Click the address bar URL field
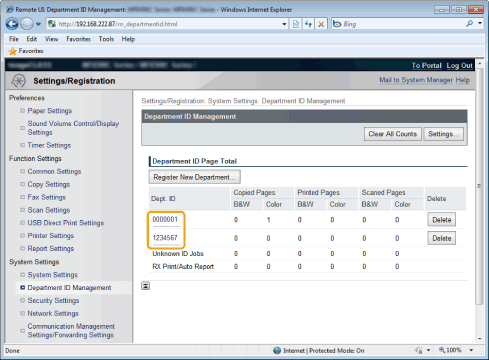Screen dimensions: 489x360 pyautogui.click(x=168, y=24)
